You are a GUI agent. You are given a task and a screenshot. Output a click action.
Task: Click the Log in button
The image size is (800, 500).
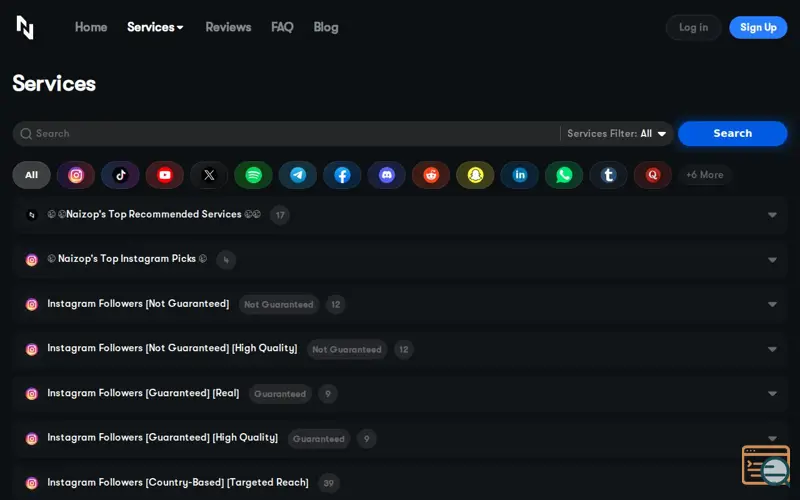pyautogui.click(x=693, y=28)
